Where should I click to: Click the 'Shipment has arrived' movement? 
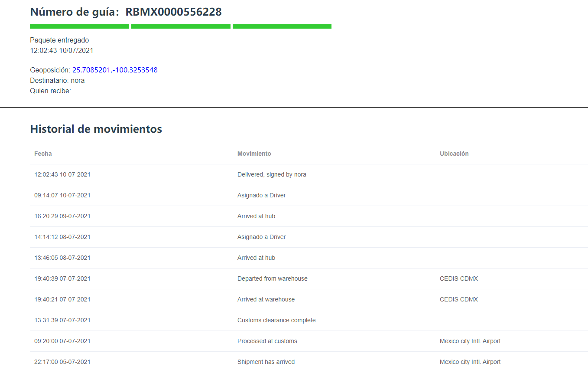pyautogui.click(x=266, y=362)
